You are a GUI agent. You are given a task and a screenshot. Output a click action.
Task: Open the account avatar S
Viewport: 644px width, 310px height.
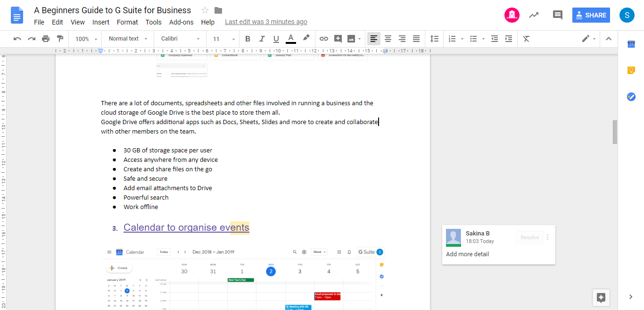coord(627,15)
